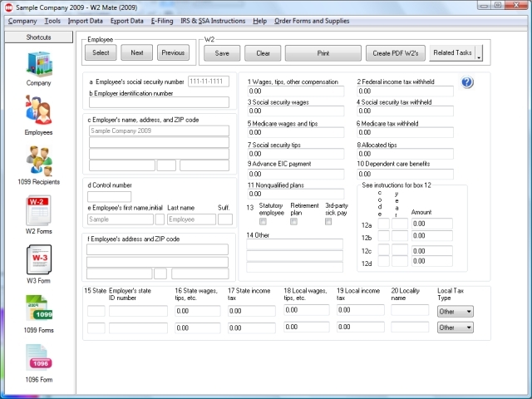
Task: Open the W2 Forms shortcut icon
Action: click(38, 212)
